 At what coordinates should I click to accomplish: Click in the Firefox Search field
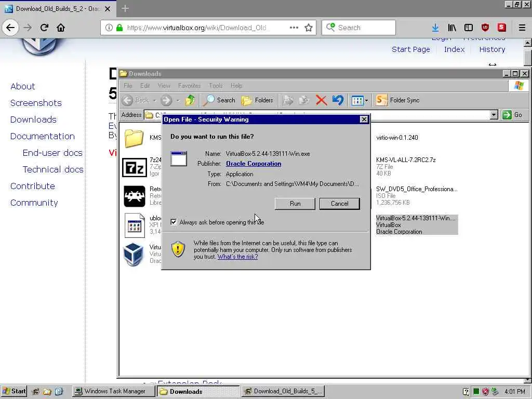358,28
